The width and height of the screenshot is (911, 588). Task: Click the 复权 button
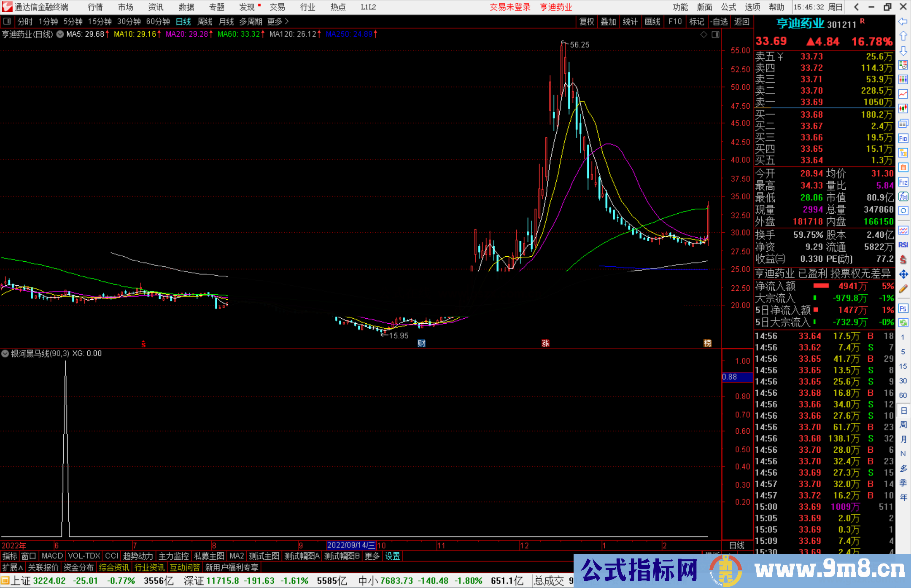[x=587, y=21]
